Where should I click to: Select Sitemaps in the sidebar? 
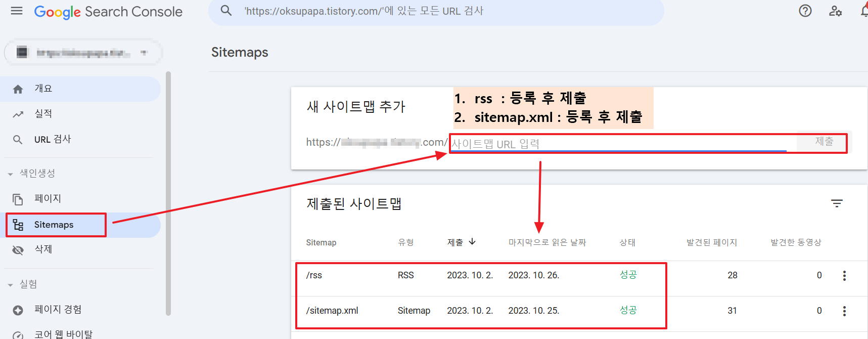[80, 225]
